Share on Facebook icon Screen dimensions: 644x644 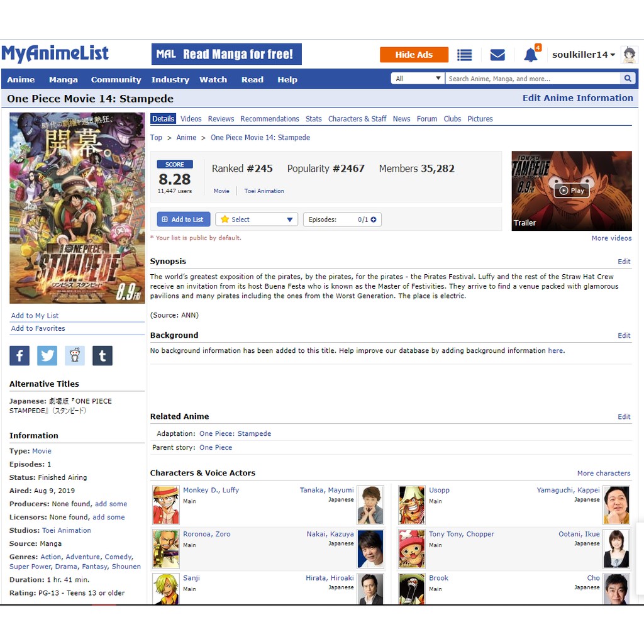click(x=19, y=356)
